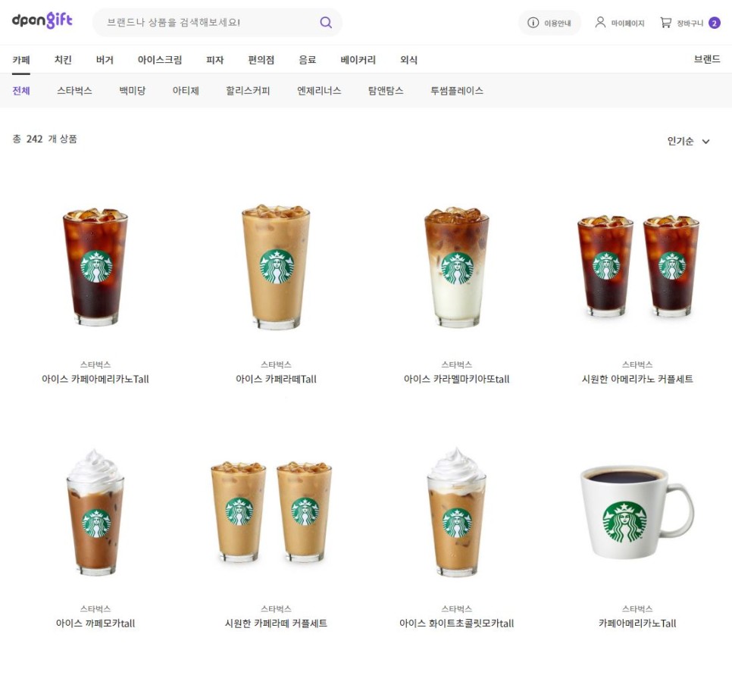Click 시원한 아메리카노 커플세트 title
The width and height of the screenshot is (732, 700).
pyautogui.click(x=637, y=379)
